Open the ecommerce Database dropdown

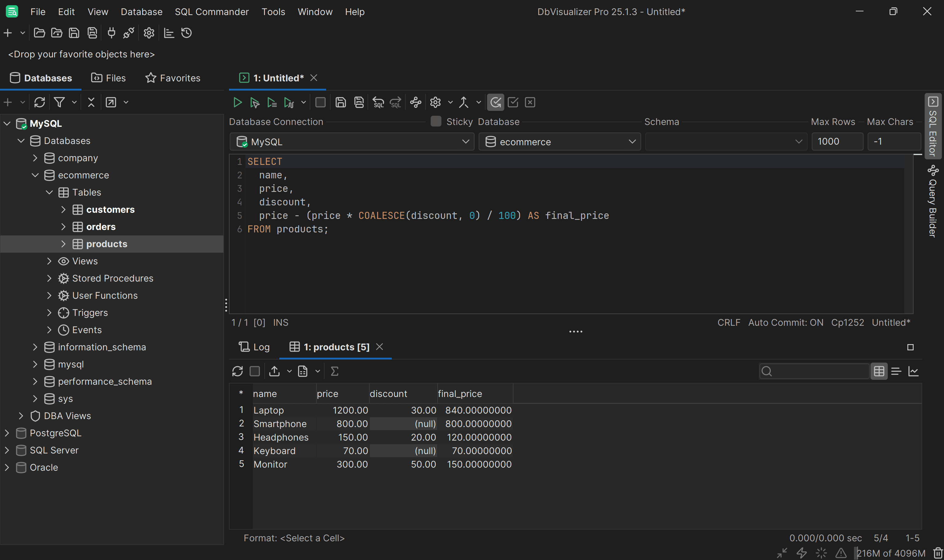coord(560,142)
